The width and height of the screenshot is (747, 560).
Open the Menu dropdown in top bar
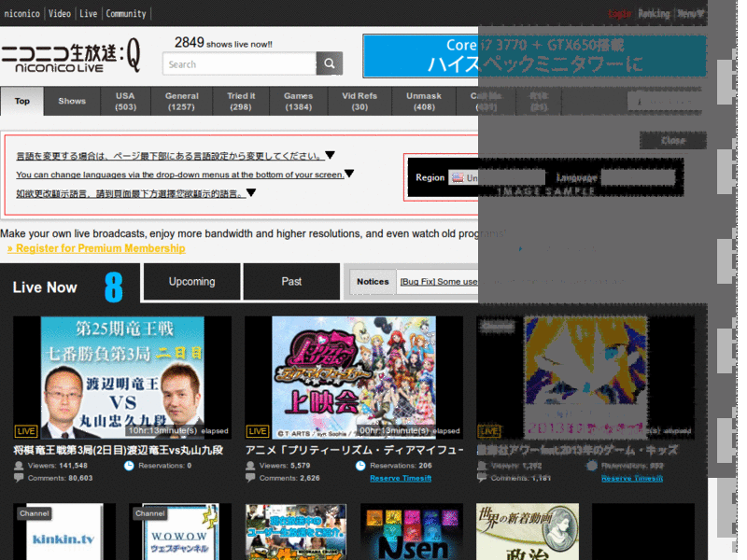click(x=690, y=14)
